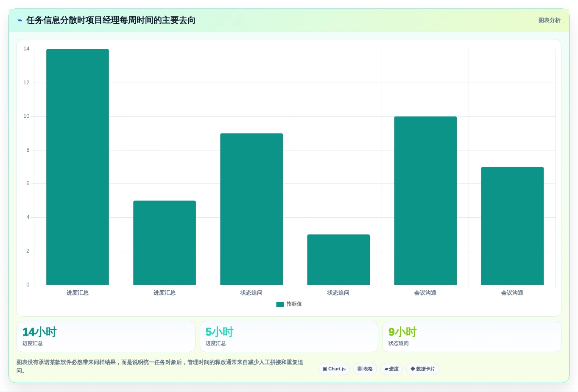Click the footnote text starting 图表没有承诺
This screenshot has width=578, height=392.
coord(160,367)
